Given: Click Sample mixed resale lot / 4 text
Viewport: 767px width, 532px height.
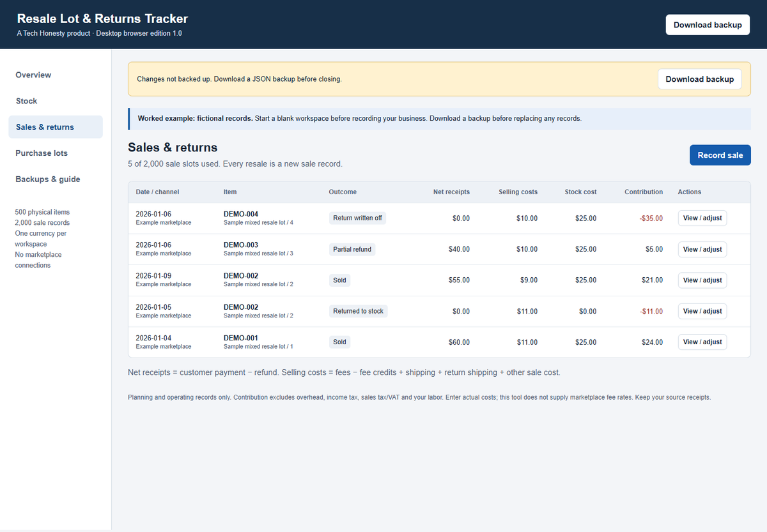Looking at the screenshot, I should pos(258,222).
